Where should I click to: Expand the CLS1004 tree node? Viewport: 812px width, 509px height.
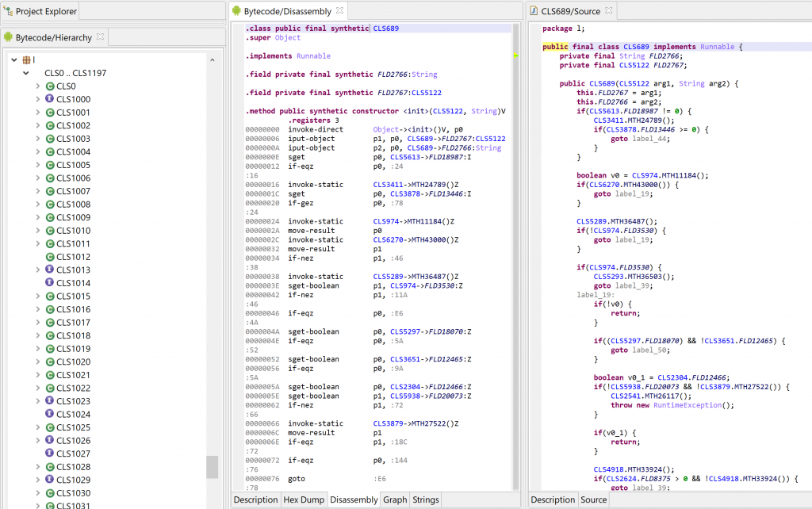tap(38, 151)
